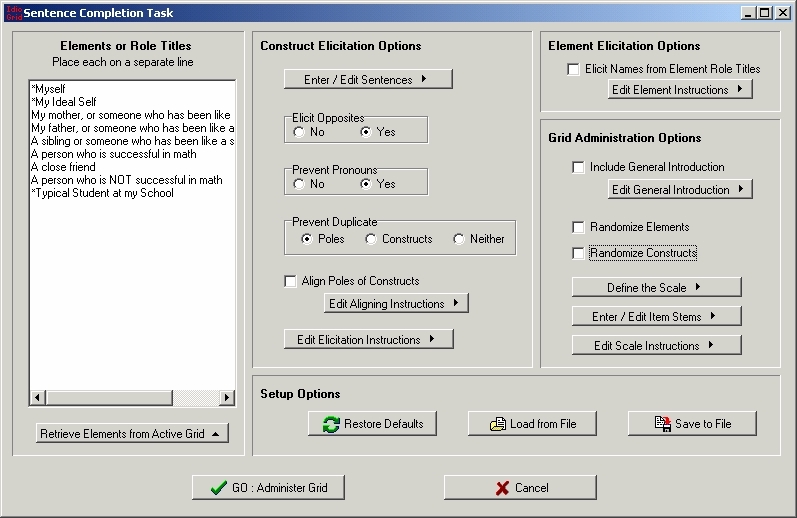797x518 pixels.
Task: Open Define the Scale dropdown
Action: [656, 288]
